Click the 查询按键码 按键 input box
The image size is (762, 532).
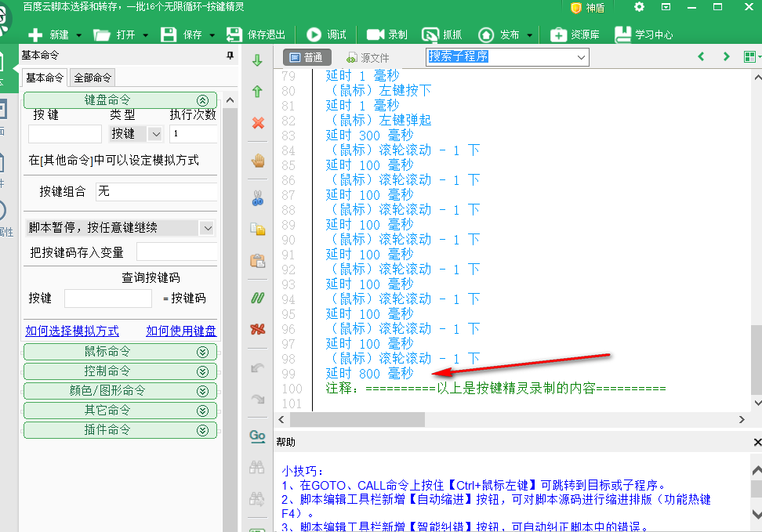click(108, 299)
